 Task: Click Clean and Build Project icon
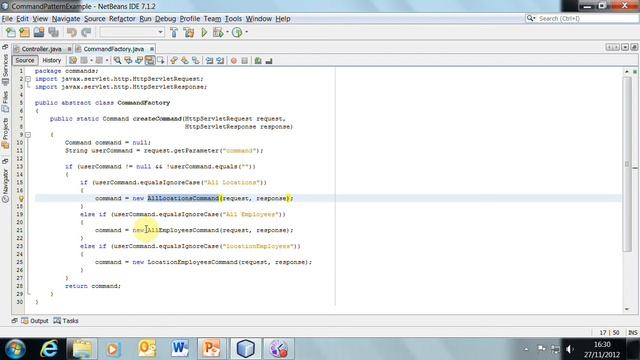[189, 32]
